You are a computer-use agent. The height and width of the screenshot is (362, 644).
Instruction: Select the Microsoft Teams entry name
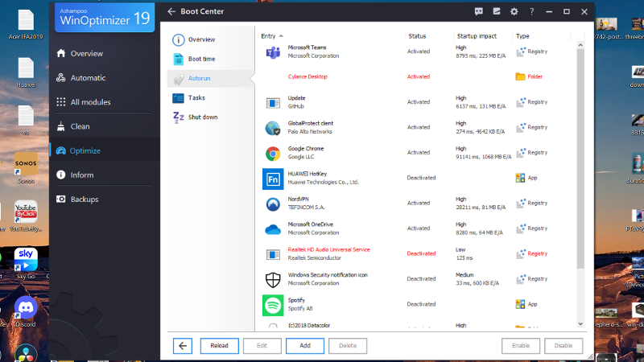click(308, 47)
